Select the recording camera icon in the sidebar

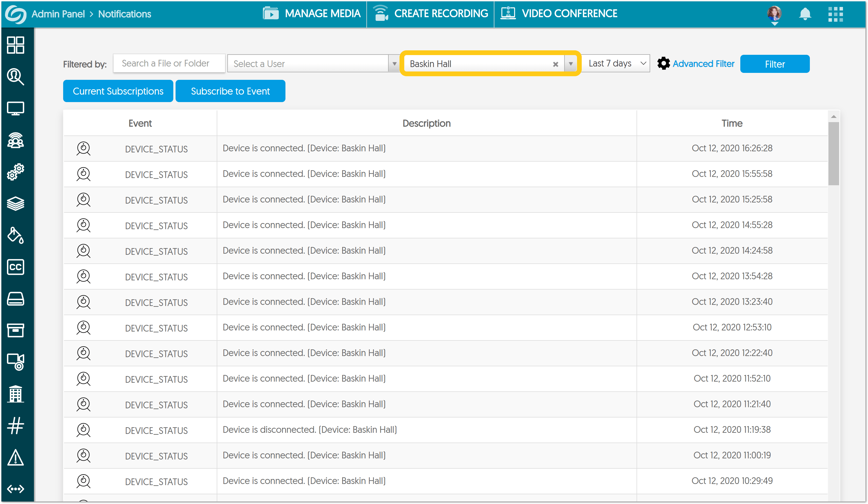[x=16, y=362]
